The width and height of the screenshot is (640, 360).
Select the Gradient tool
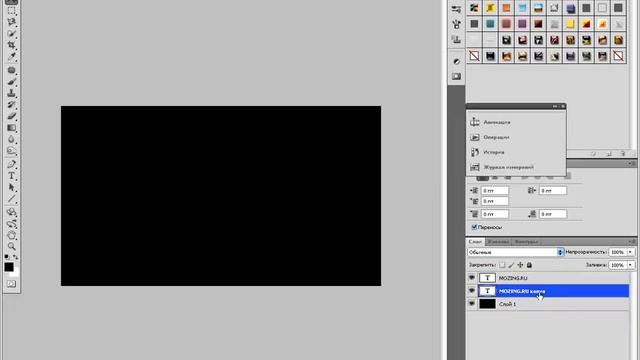[x=11, y=128]
